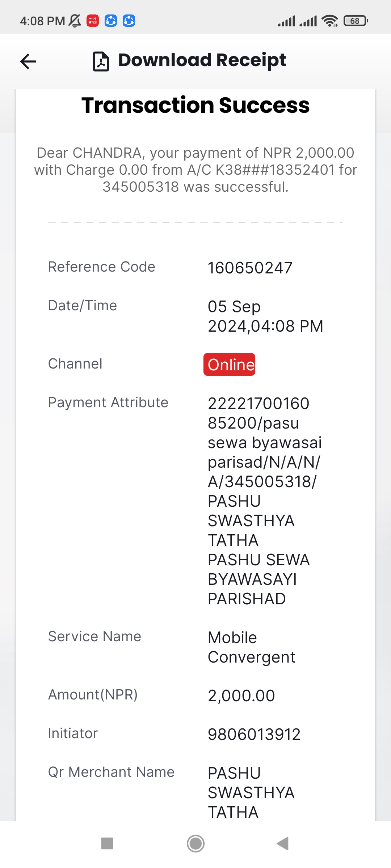The height and width of the screenshot is (868, 391).
Task: Tap the Amount(NPR) value 2,000.00
Action: (241, 695)
